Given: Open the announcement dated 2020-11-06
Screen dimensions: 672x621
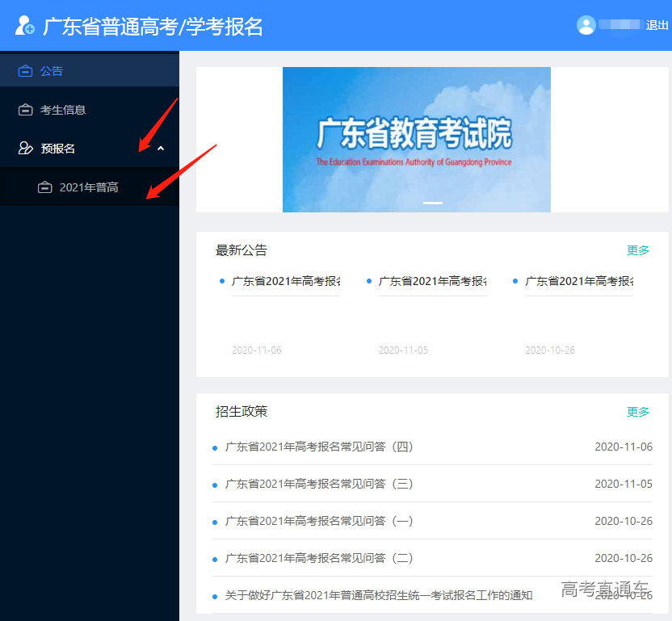Looking at the screenshot, I should tap(285, 281).
